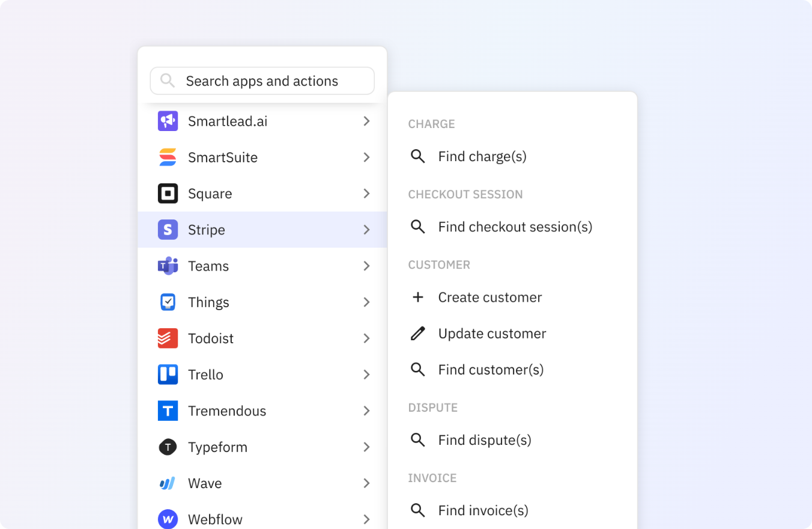Viewport: 812px width, 529px height.
Task: Click the CHECKOUT SESSION section header
Action: click(x=465, y=194)
